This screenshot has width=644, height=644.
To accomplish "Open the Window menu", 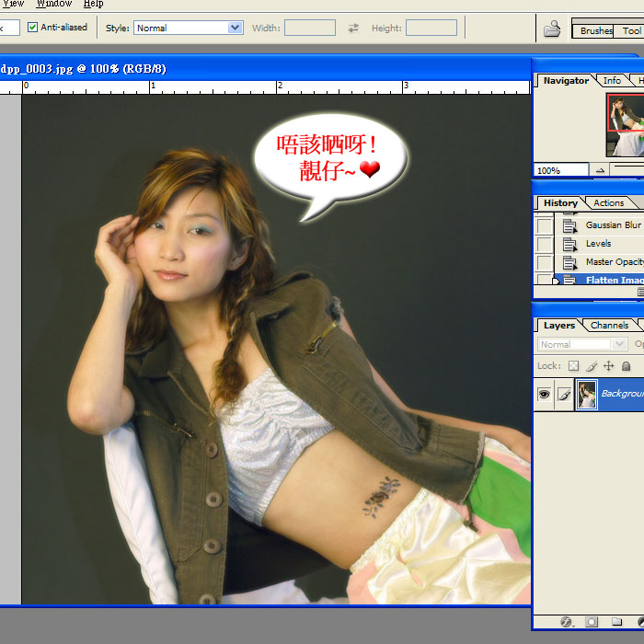I will pos(53,4).
